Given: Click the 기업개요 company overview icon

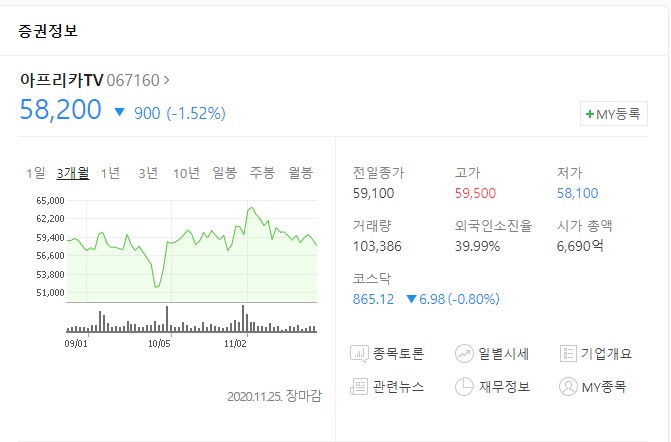Looking at the screenshot, I should coord(568,353).
